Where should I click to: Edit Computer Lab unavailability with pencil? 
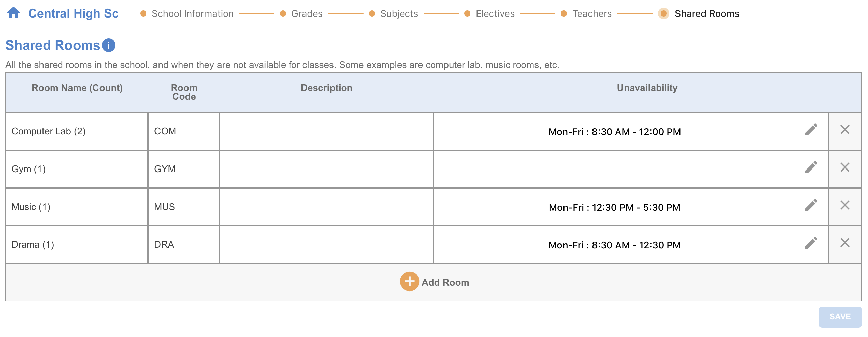(x=811, y=130)
